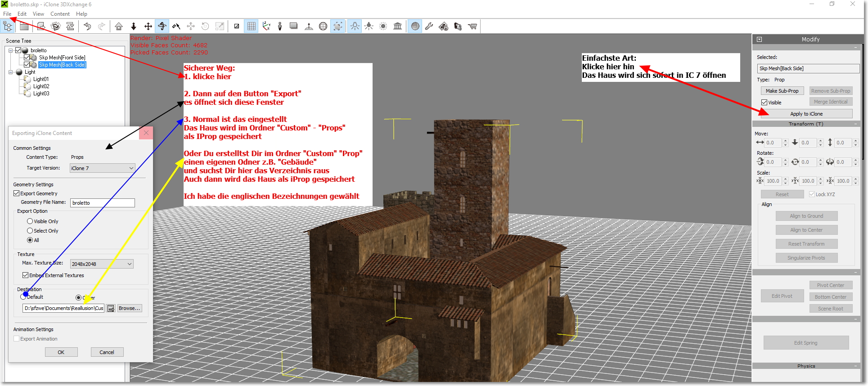Click the sun lighting icon
This screenshot has width=868, height=386.
click(383, 26)
